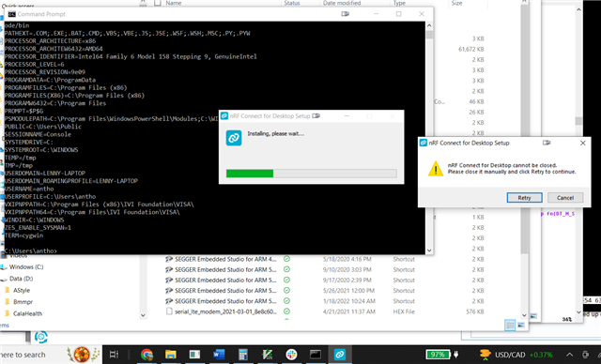The width and height of the screenshot is (601, 364).
Task: Click sync status icon for 5/26/2021 SEGGER row
Action: point(286,291)
